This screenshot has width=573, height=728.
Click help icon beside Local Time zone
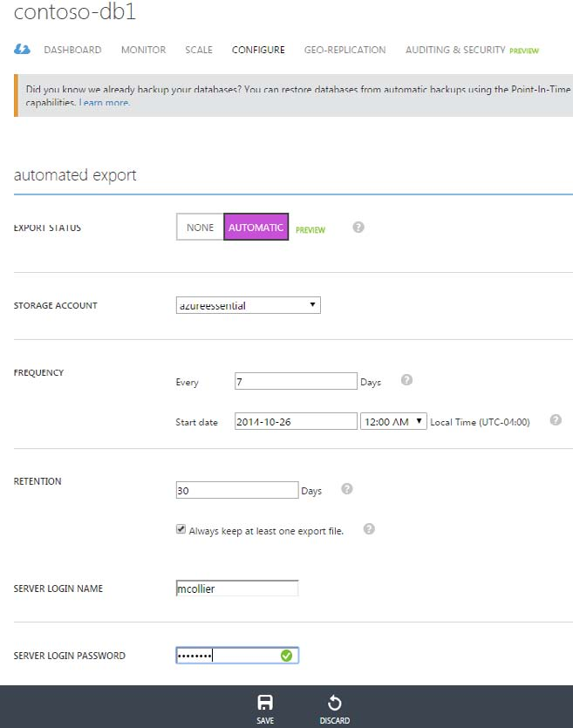[556, 420]
